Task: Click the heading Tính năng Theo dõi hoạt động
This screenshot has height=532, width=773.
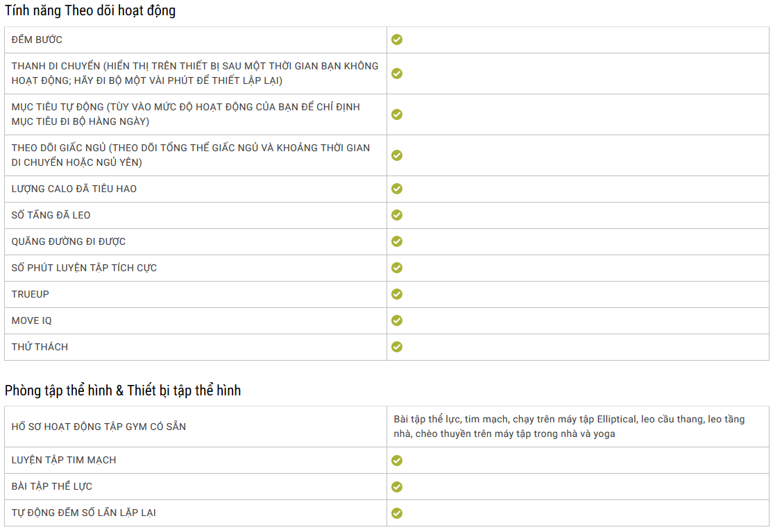Action: tap(90, 11)
